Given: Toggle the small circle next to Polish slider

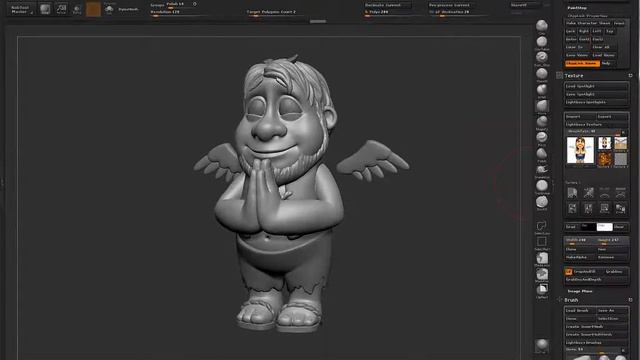Looking at the screenshot, I should pos(195,4).
